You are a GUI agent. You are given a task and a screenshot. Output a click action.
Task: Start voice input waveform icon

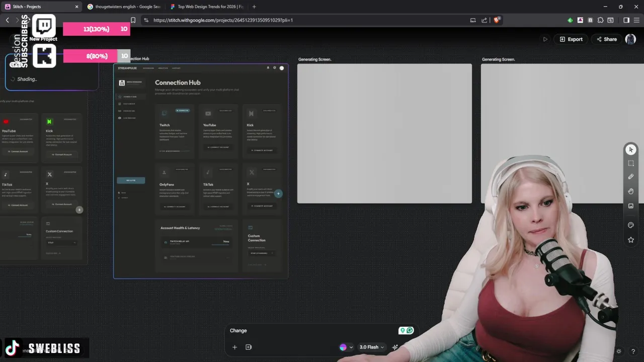coord(395,347)
